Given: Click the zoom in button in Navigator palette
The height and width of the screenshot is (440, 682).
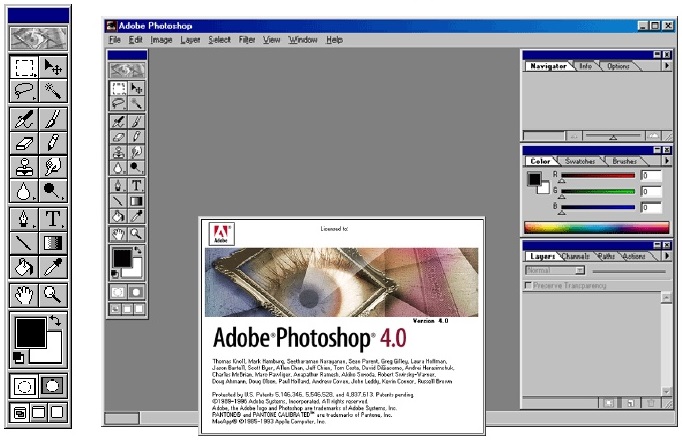Looking at the screenshot, I should click(x=653, y=137).
